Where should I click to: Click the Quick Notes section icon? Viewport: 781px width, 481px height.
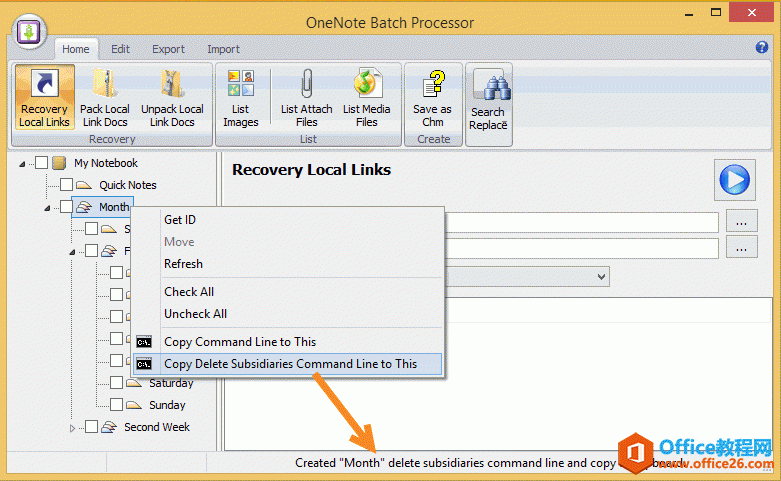[x=84, y=185]
